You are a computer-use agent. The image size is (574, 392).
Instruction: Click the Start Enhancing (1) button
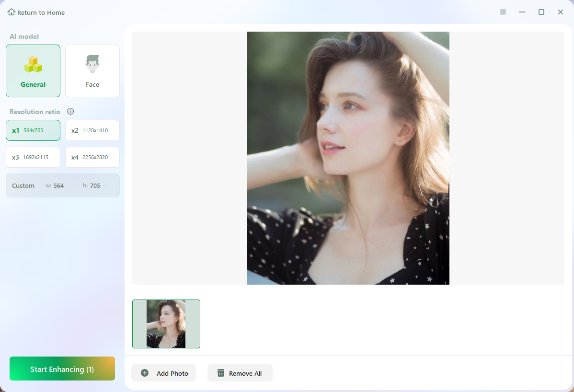tap(62, 369)
